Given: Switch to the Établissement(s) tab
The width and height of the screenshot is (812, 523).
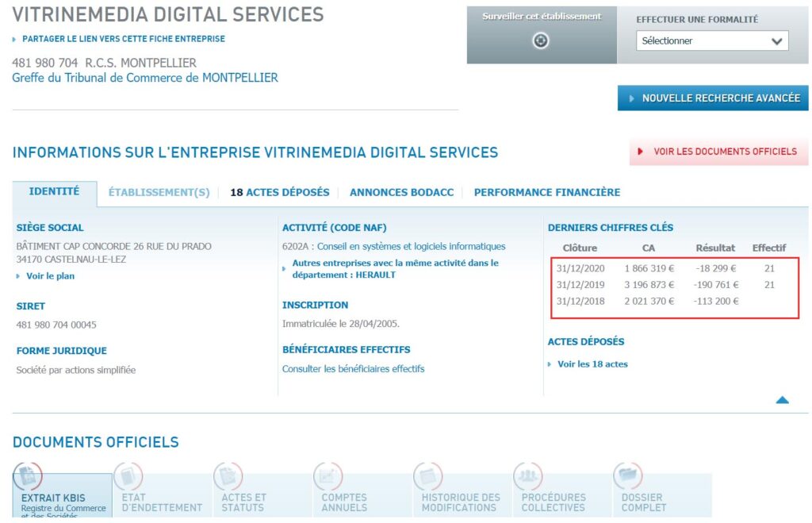Looking at the screenshot, I should (x=159, y=192).
